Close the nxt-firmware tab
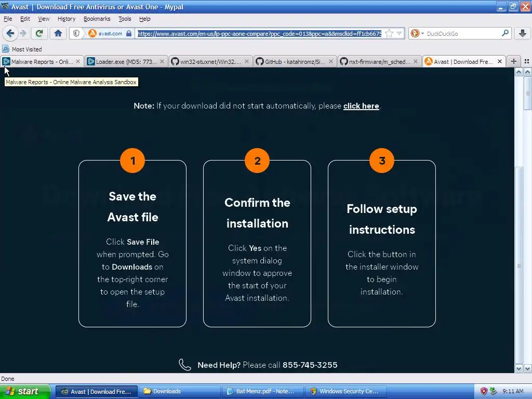Screen dimensions: 532x399 [415, 61]
